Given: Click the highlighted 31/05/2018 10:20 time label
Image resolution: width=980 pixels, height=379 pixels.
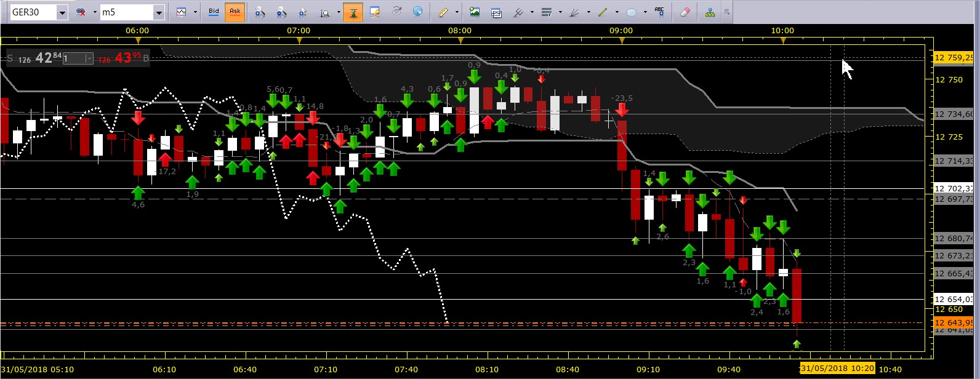Looking at the screenshot, I should click(x=837, y=369).
